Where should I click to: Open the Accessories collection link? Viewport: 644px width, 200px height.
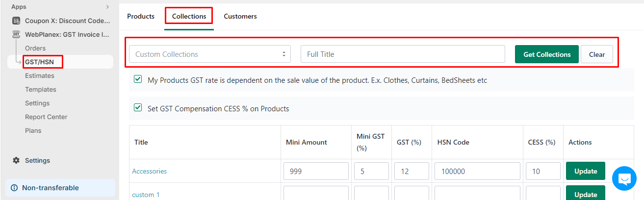(x=150, y=171)
